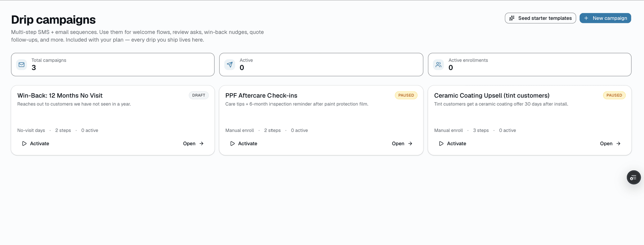Viewport: 644px width, 245px height.
Task: Open the floating dark round widget button
Action: coord(633,177)
